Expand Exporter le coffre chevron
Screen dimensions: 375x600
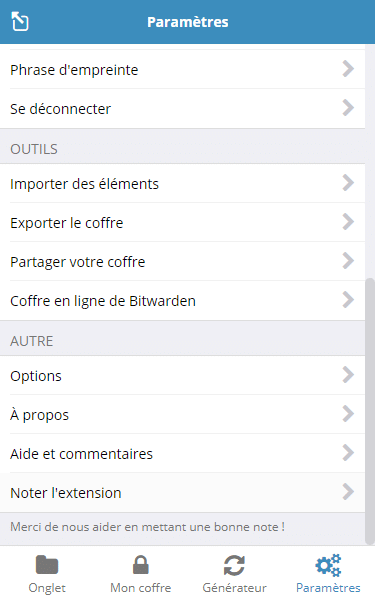[348, 222]
